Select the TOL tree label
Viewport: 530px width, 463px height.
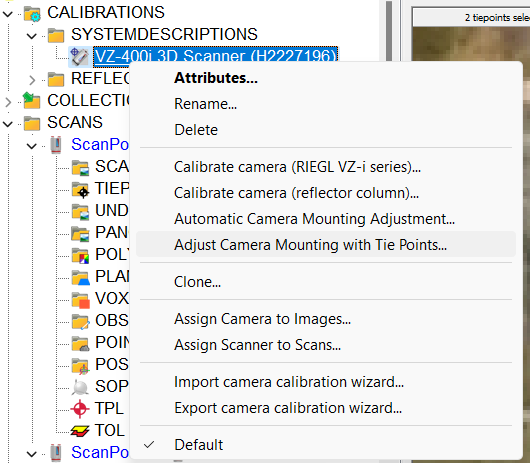110,430
